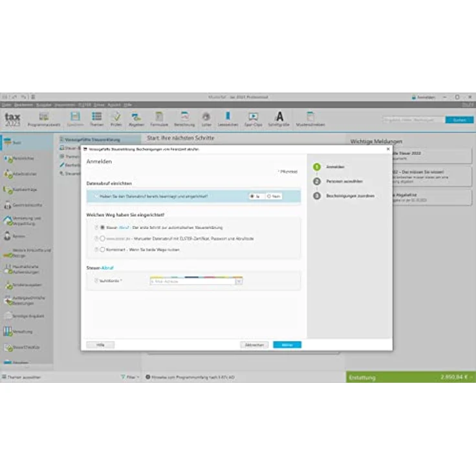Expand the Filter dropdown in status bar
The width and height of the screenshot is (476, 476).
pyautogui.click(x=129, y=376)
